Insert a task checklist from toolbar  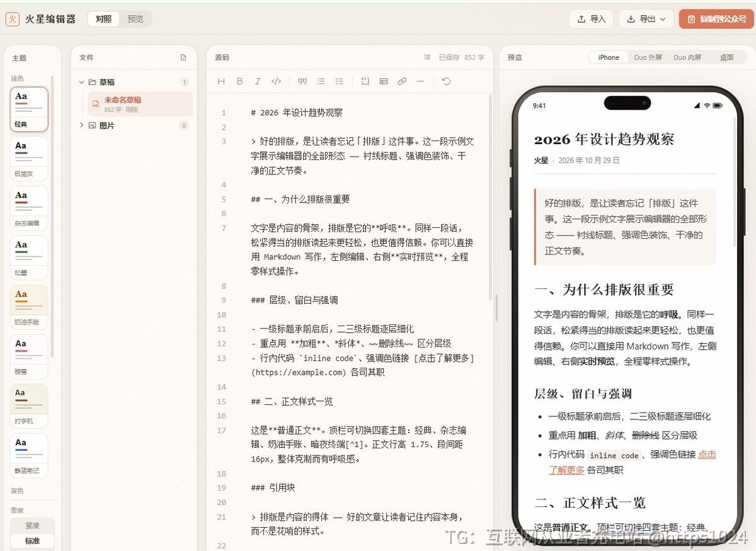(340, 81)
